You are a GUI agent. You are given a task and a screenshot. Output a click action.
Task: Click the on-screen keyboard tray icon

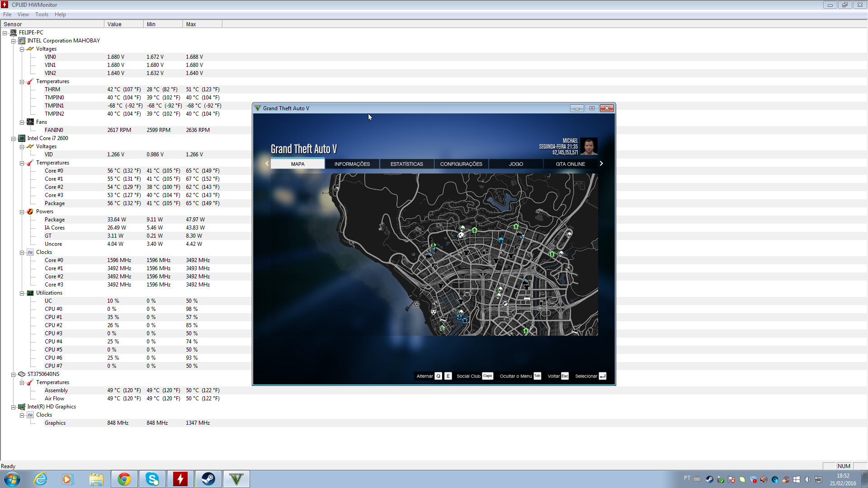click(x=697, y=479)
